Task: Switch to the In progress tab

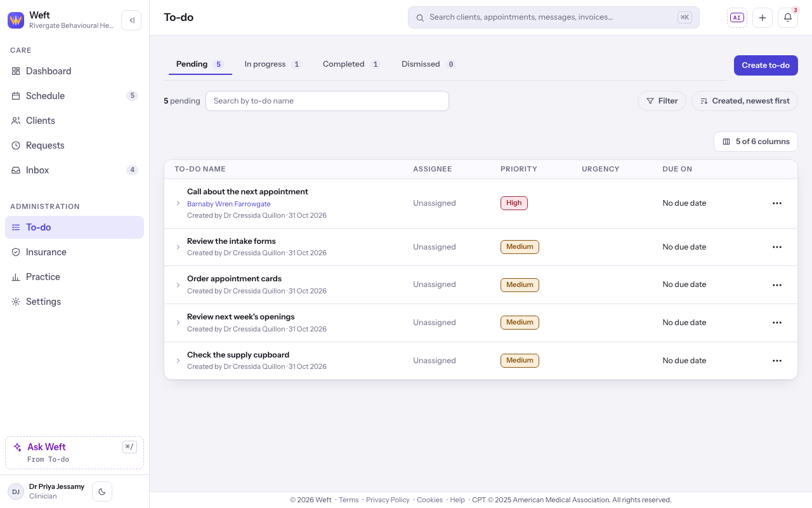Action: [x=273, y=64]
